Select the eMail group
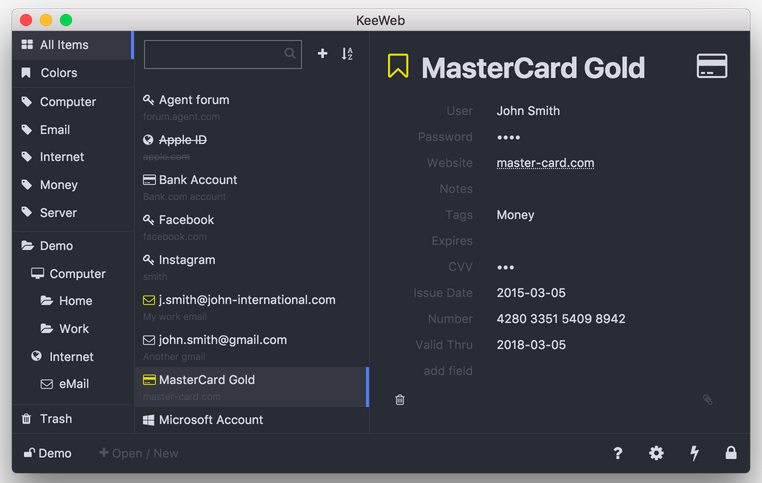762x483 pixels. tap(73, 384)
